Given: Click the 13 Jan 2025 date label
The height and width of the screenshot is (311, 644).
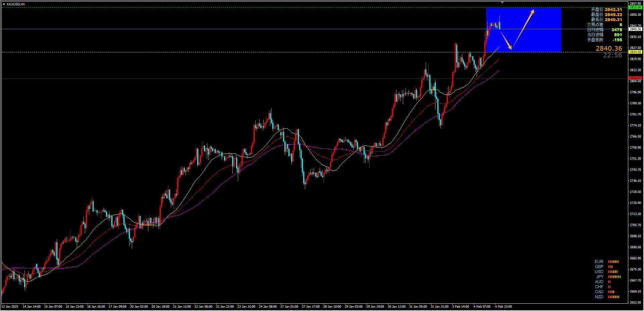Looking at the screenshot, I should tap(10, 307).
